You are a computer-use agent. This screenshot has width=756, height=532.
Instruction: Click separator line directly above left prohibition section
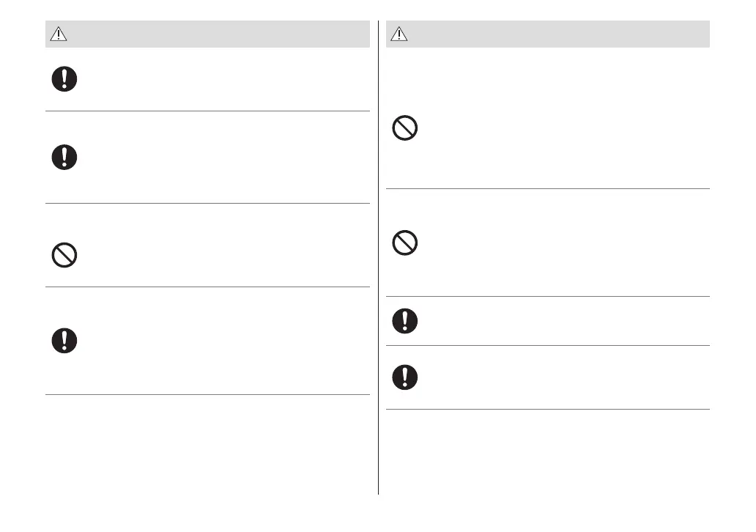tap(207, 204)
